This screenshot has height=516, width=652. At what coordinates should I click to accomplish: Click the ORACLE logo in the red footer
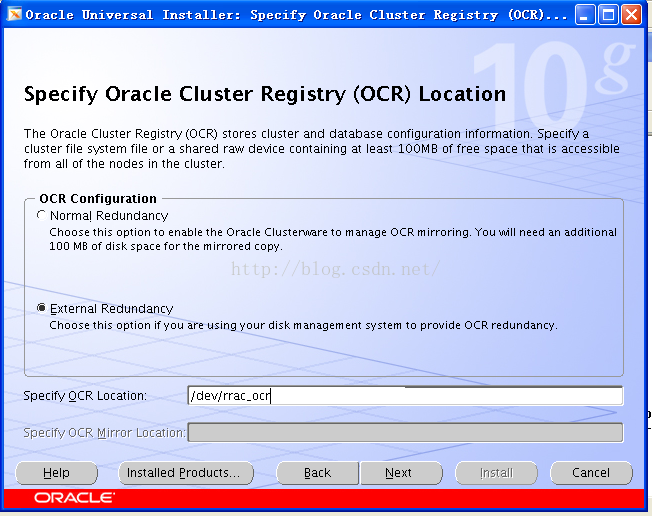pyautogui.click(x=74, y=497)
